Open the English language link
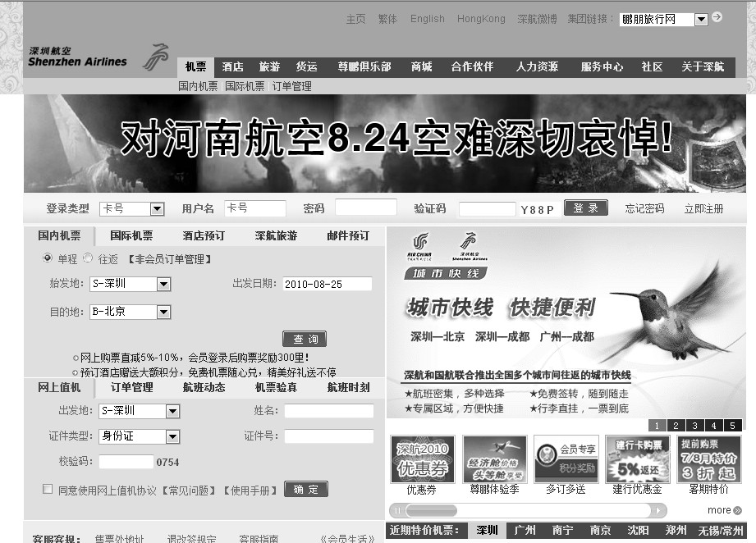This screenshot has height=543, width=756. click(x=428, y=19)
